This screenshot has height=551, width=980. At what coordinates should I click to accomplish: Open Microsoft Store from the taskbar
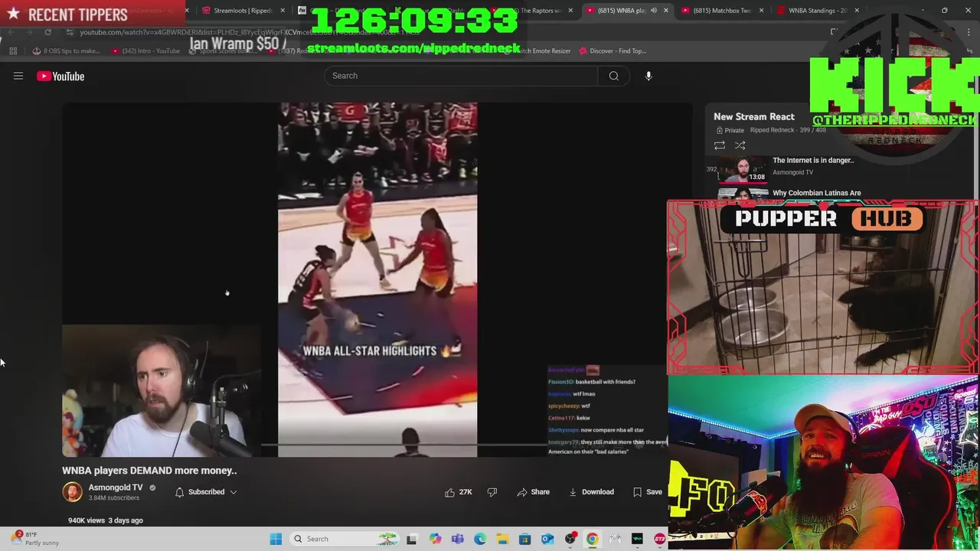pyautogui.click(x=525, y=539)
